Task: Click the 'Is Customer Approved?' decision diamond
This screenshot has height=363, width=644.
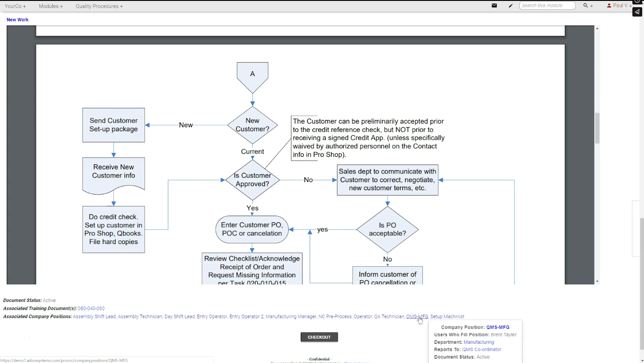Action: [252, 180]
